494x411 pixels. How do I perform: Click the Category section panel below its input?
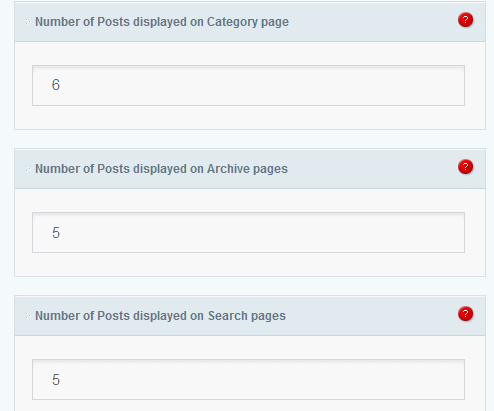point(250,117)
